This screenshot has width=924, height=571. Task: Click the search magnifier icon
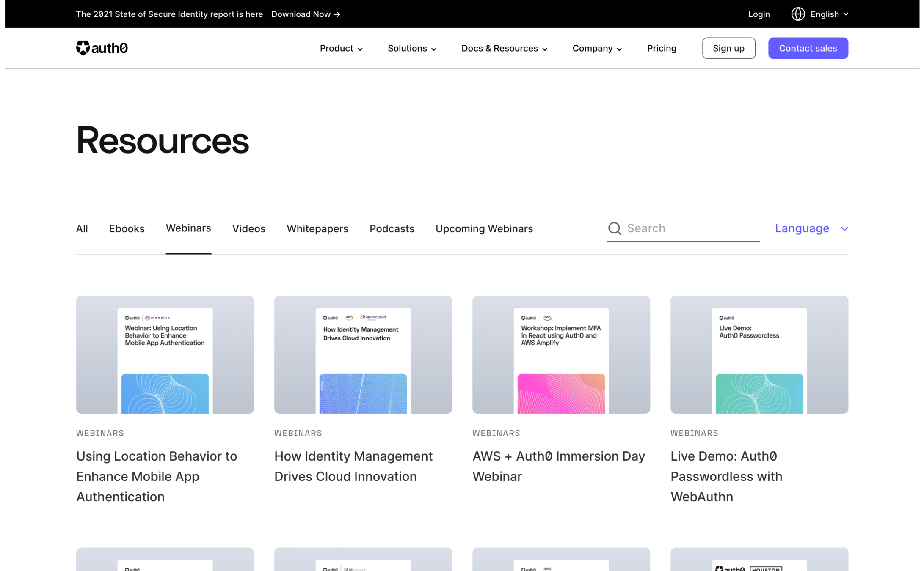[x=615, y=228]
